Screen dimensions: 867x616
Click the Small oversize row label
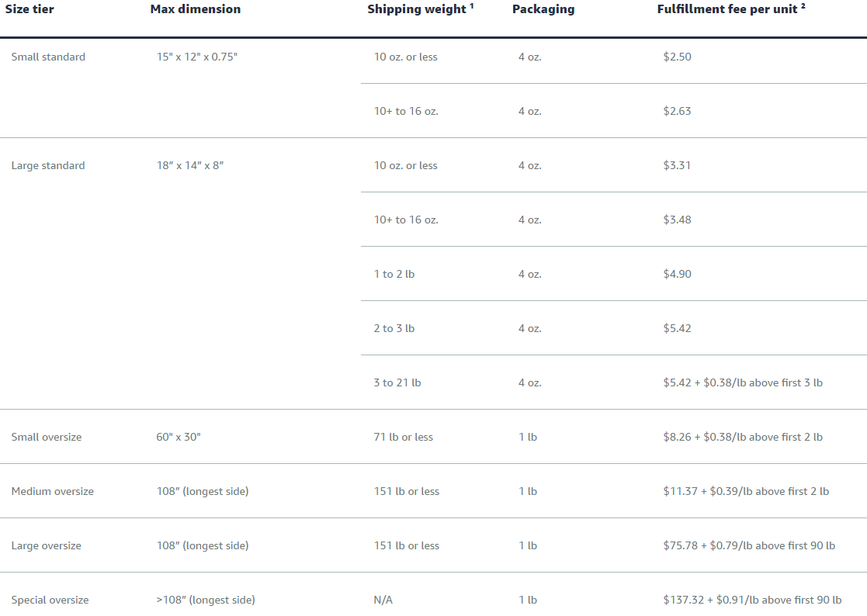pos(47,437)
